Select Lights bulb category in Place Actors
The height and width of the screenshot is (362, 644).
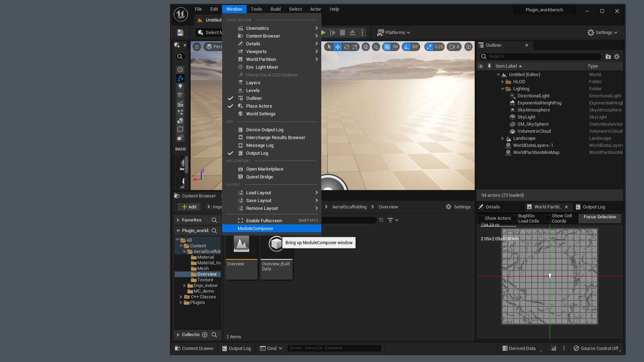[x=180, y=86]
